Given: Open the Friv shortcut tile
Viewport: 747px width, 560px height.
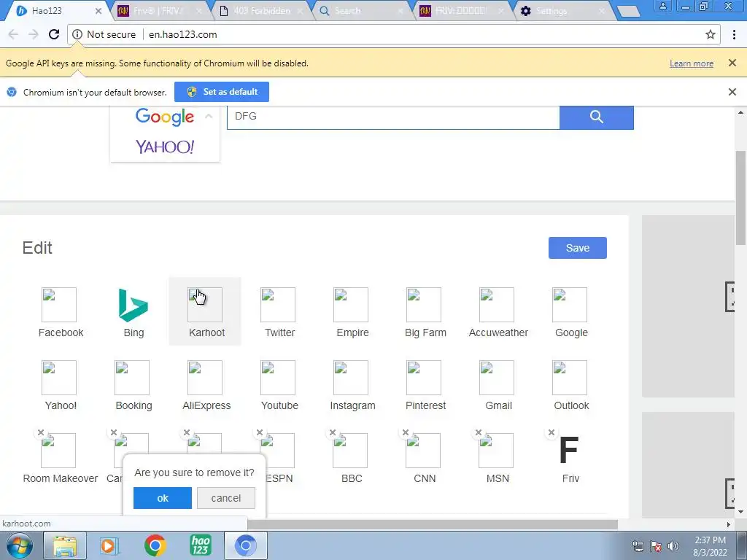Looking at the screenshot, I should tap(570, 458).
